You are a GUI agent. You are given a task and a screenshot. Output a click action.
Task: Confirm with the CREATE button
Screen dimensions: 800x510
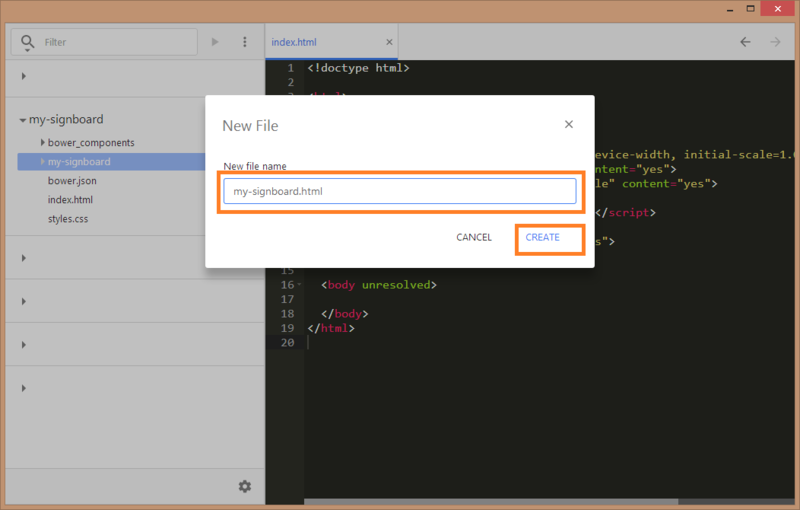[x=543, y=237]
